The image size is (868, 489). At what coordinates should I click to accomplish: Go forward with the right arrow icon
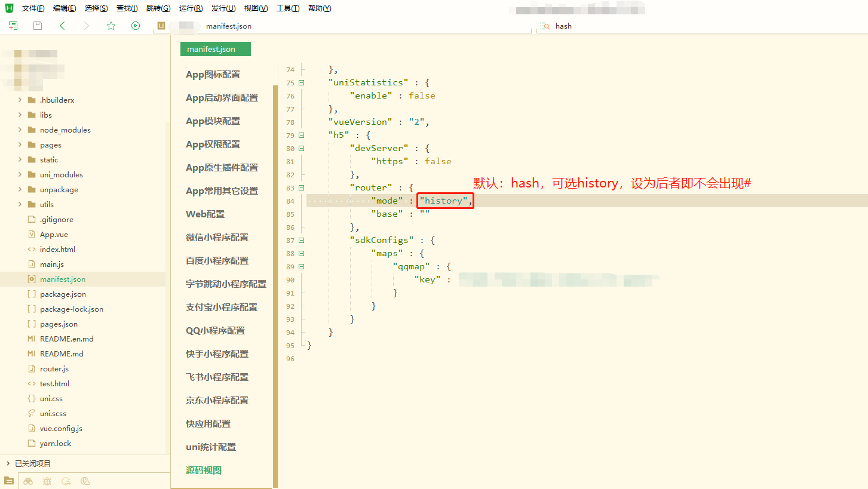coord(87,26)
